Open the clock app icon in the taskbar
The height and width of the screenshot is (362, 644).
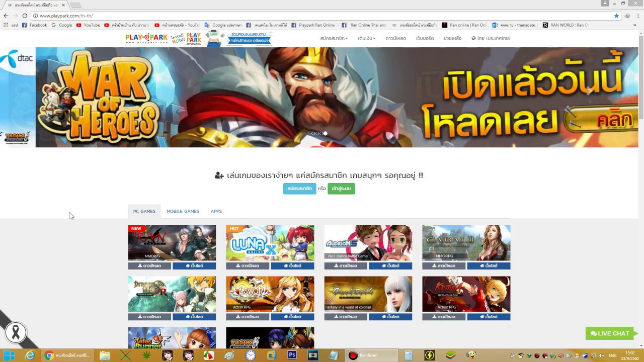[250, 355]
